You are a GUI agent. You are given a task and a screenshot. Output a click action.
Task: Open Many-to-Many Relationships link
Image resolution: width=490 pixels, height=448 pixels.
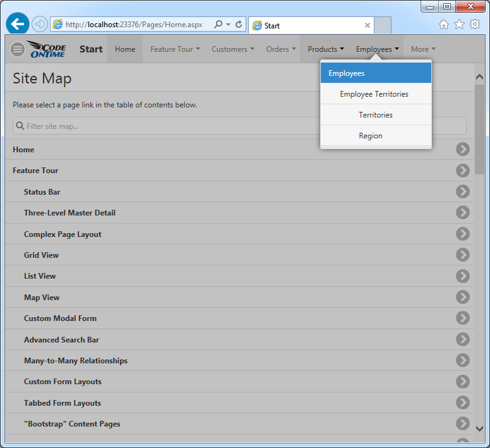pos(76,361)
